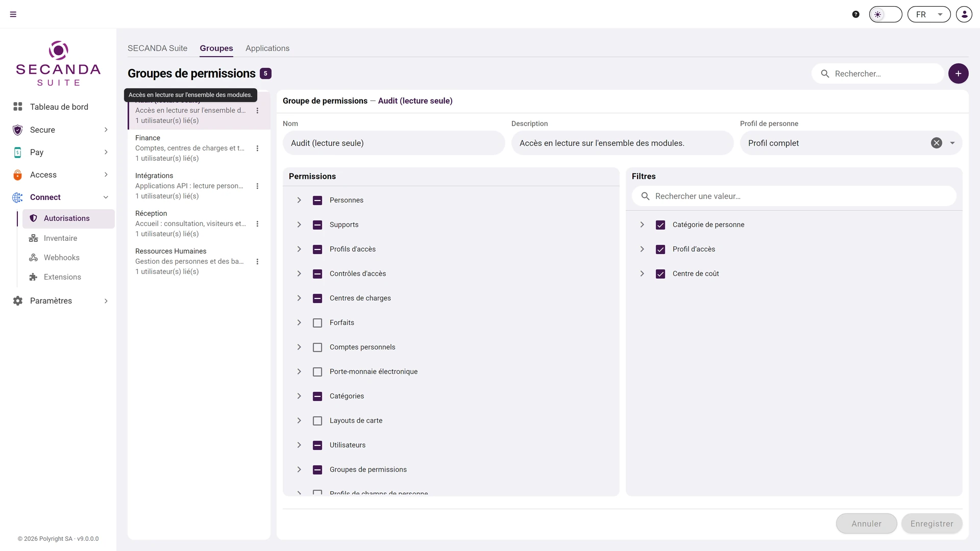Viewport: 980px width, 551px height.
Task: Click the Access lock icon
Action: [x=18, y=174]
